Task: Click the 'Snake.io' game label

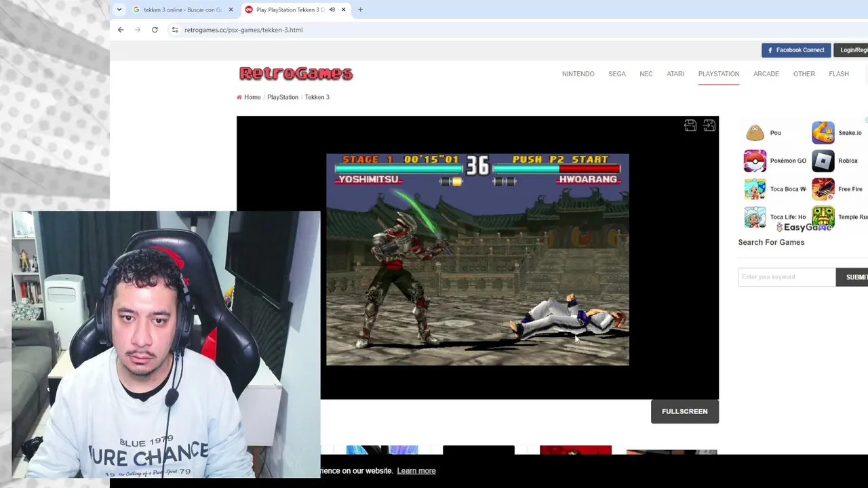Action: [850, 133]
